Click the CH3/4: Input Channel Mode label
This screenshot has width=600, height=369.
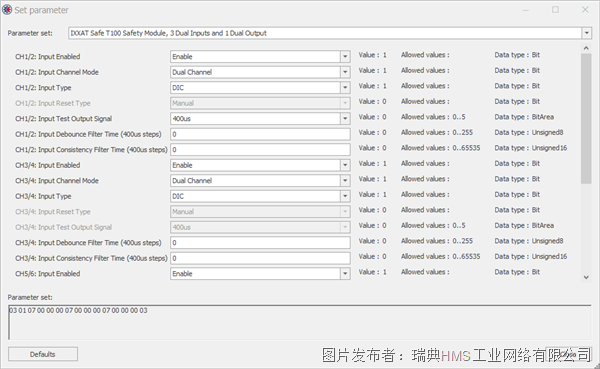[57, 181]
